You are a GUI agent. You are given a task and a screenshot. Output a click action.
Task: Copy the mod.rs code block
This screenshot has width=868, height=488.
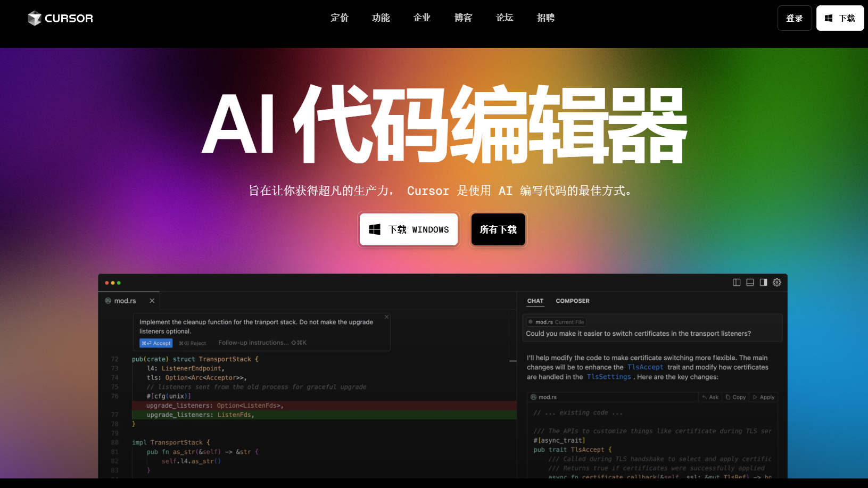point(735,397)
